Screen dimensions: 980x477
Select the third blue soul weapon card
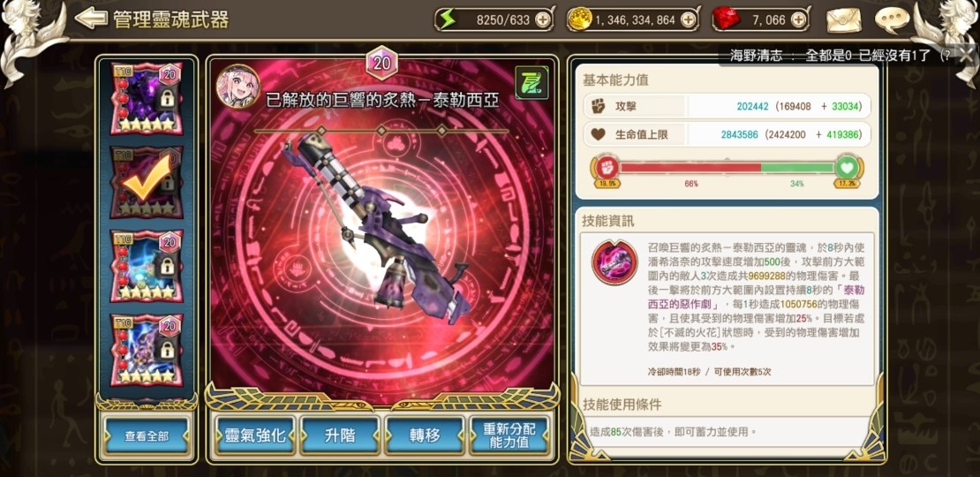tap(147, 266)
